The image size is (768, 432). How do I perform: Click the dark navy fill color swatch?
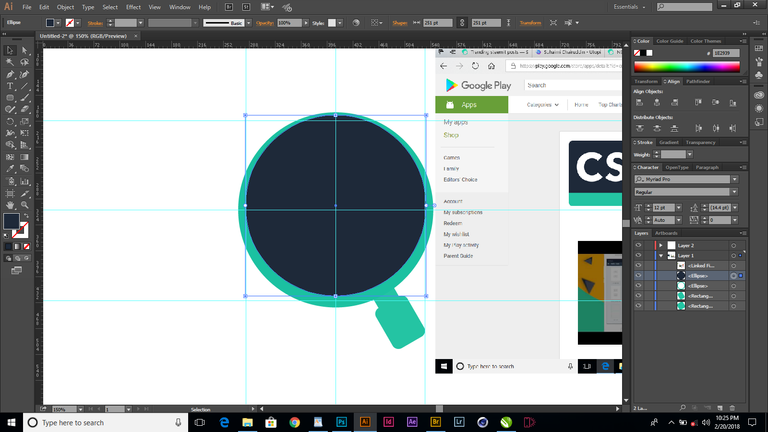[x=11, y=221]
